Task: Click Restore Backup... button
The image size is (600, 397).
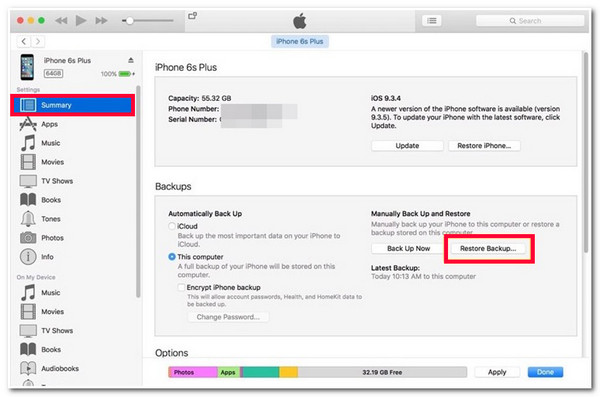Action: [488, 248]
